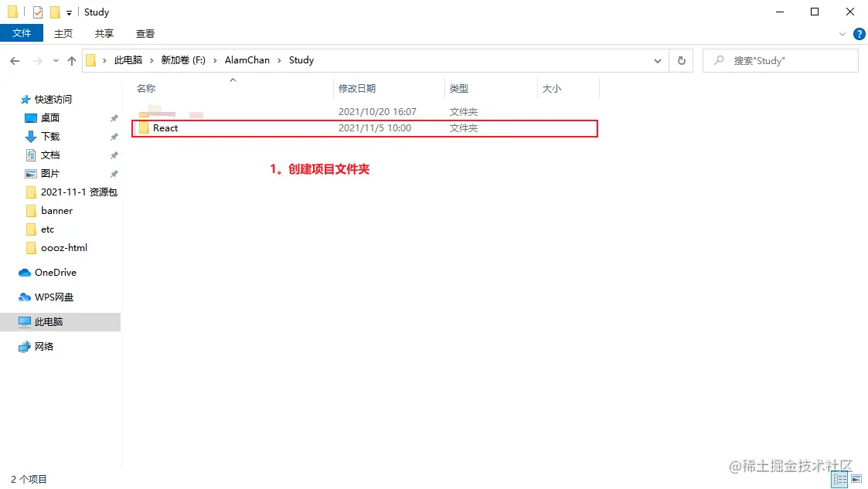This screenshot has height=489, width=868.
Task: Refresh the current folder view
Action: (x=682, y=61)
